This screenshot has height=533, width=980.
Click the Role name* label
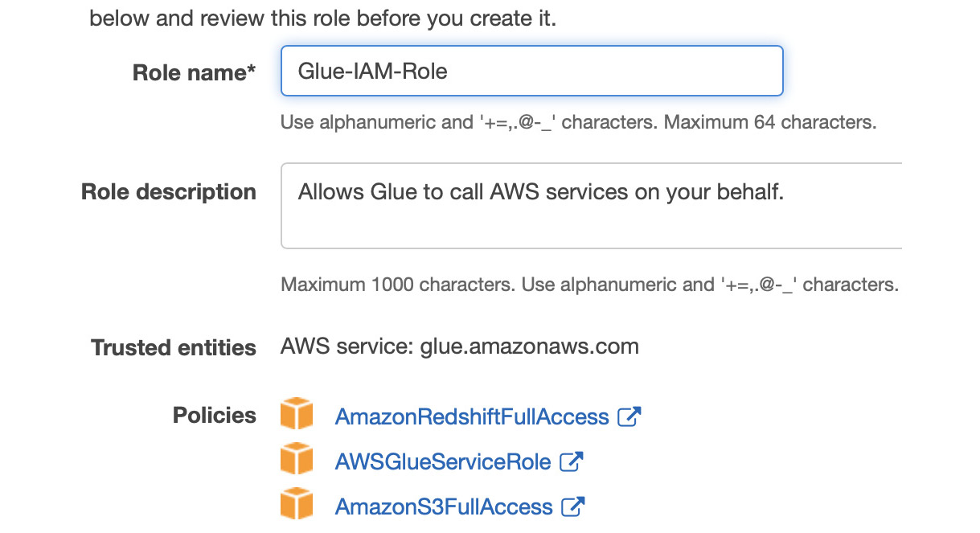click(194, 72)
